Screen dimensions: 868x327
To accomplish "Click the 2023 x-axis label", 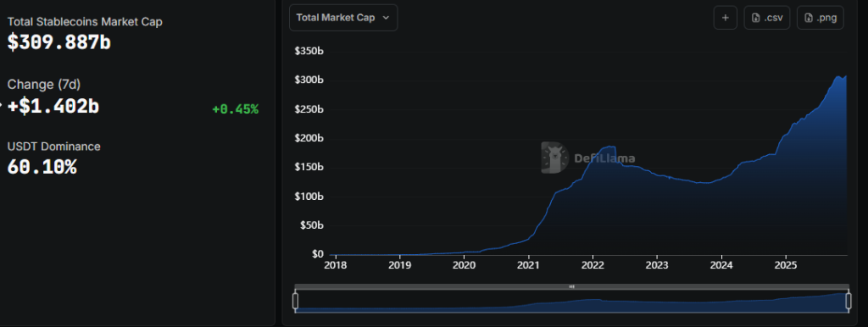I will 657,265.
